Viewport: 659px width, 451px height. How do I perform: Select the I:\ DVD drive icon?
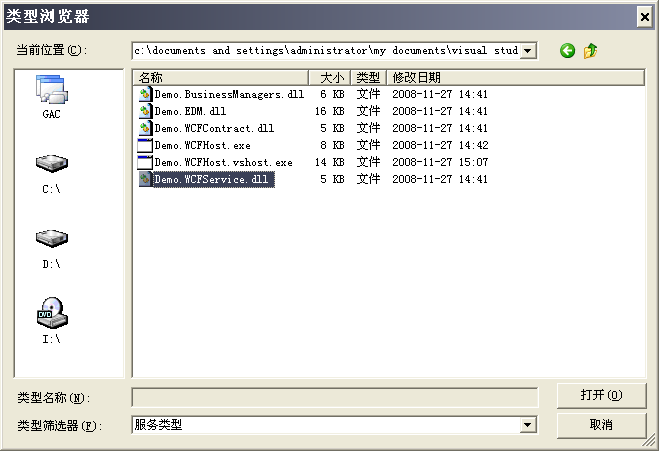pyautogui.click(x=51, y=313)
